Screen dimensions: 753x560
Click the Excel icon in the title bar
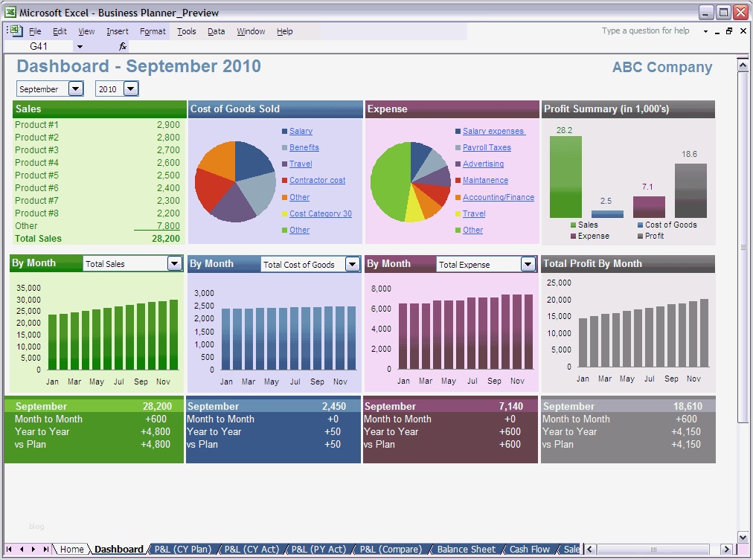point(10,12)
